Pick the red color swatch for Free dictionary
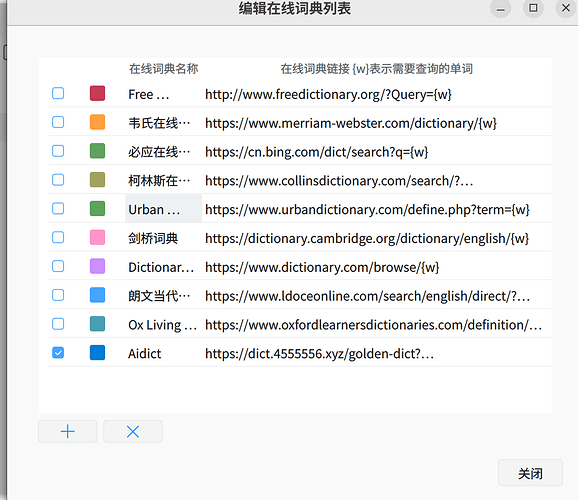Viewport: 578px width, 500px height. (97, 93)
